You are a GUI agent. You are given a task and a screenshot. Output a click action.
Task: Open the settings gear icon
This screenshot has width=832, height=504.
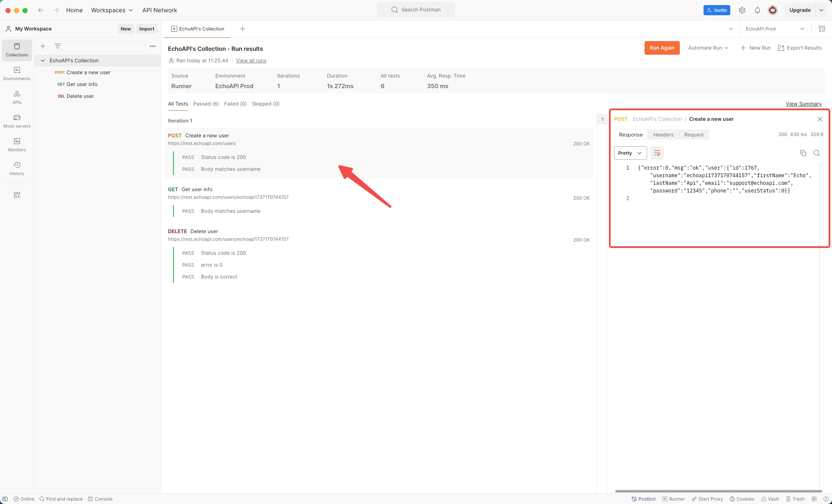tap(742, 10)
